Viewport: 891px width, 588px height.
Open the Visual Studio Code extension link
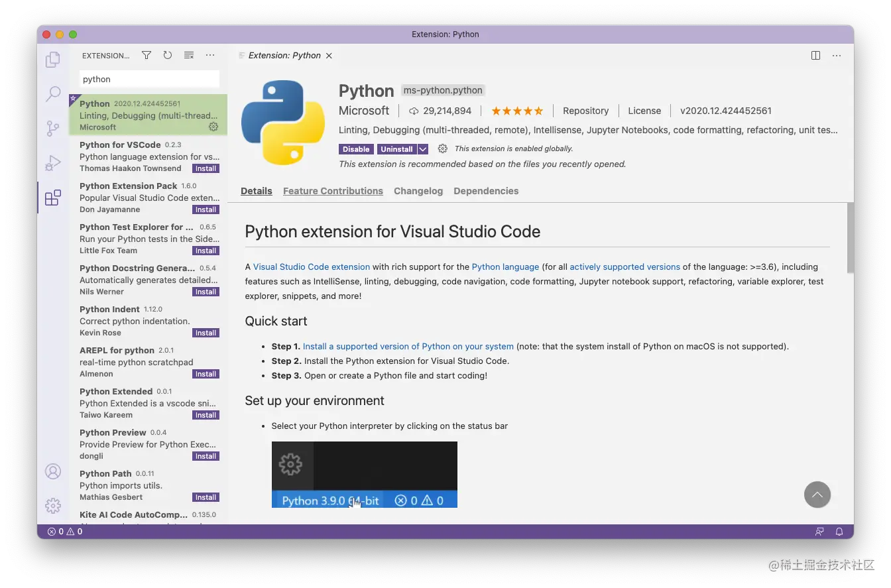point(312,266)
